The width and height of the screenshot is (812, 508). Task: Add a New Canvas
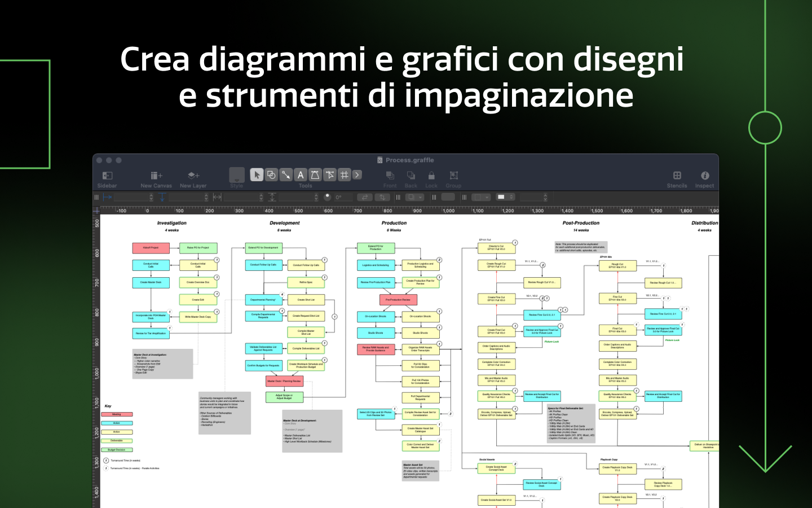point(156,179)
